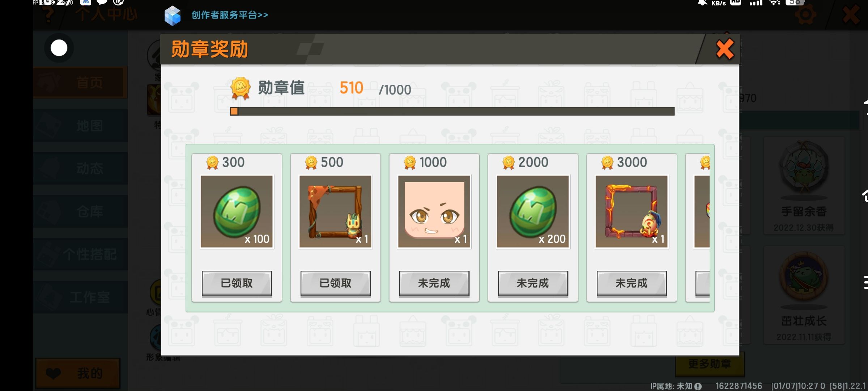Click 未完成 button under 3000 reward
Image resolution: width=868 pixels, height=391 pixels.
pyautogui.click(x=632, y=283)
